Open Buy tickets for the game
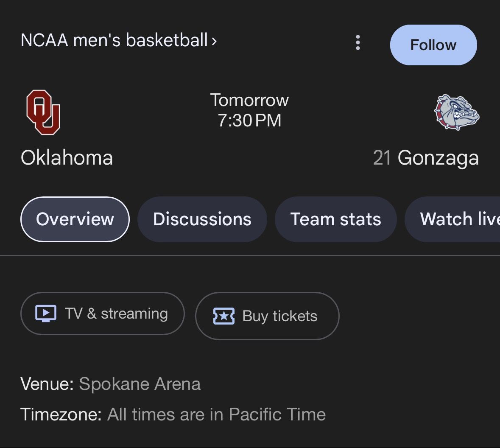 pos(267,316)
